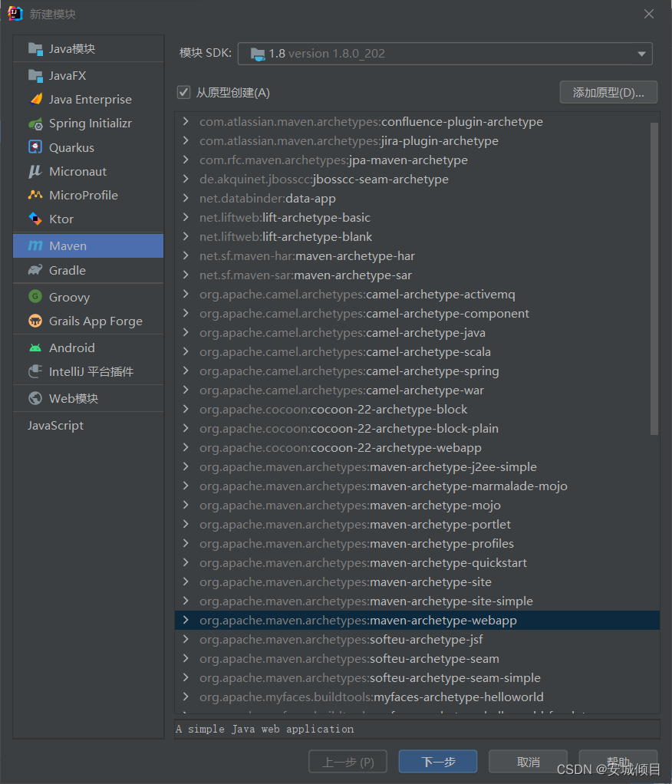The width and height of the screenshot is (672, 784).
Task: Expand confluence-plugin-archetype node
Action: pyautogui.click(x=186, y=121)
